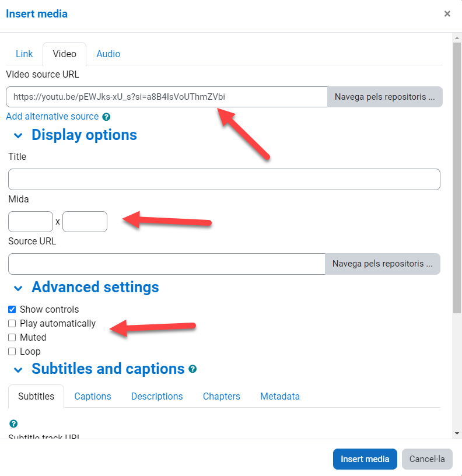
Task: Click help icon above Subtitle track URL
Action: [13, 424]
